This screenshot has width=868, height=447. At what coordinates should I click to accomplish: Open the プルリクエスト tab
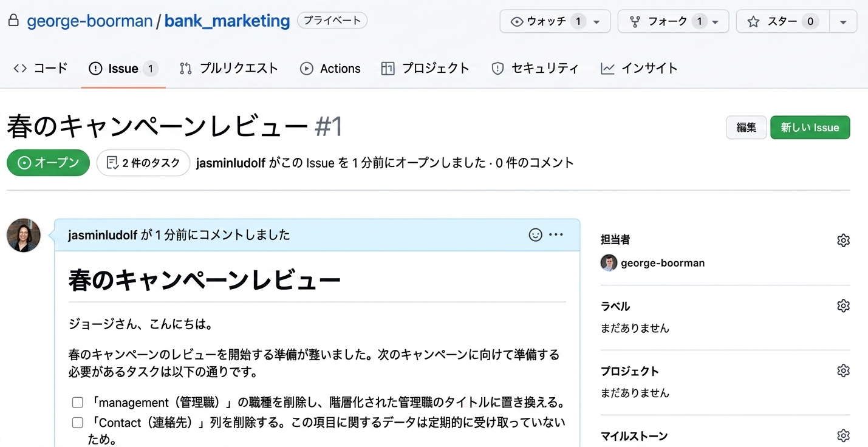(229, 69)
